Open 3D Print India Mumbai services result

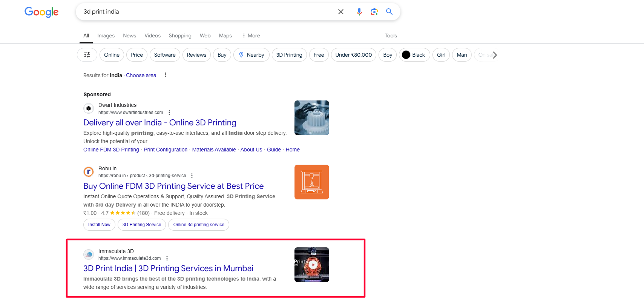tap(168, 269)
